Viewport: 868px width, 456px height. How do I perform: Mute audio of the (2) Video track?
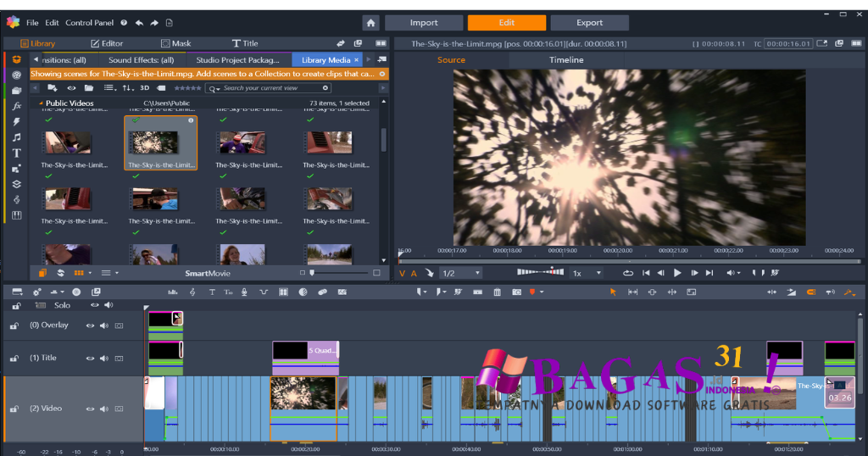pyautogui.click(x=104, y=409)
